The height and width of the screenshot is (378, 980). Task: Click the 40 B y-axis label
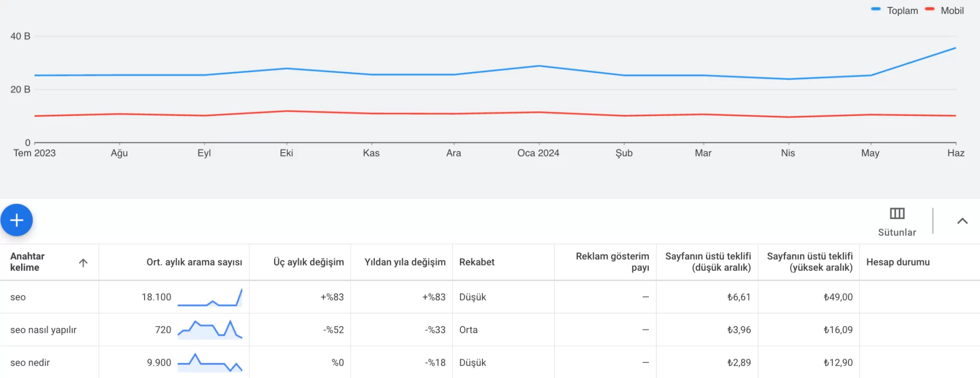(20, 36)
